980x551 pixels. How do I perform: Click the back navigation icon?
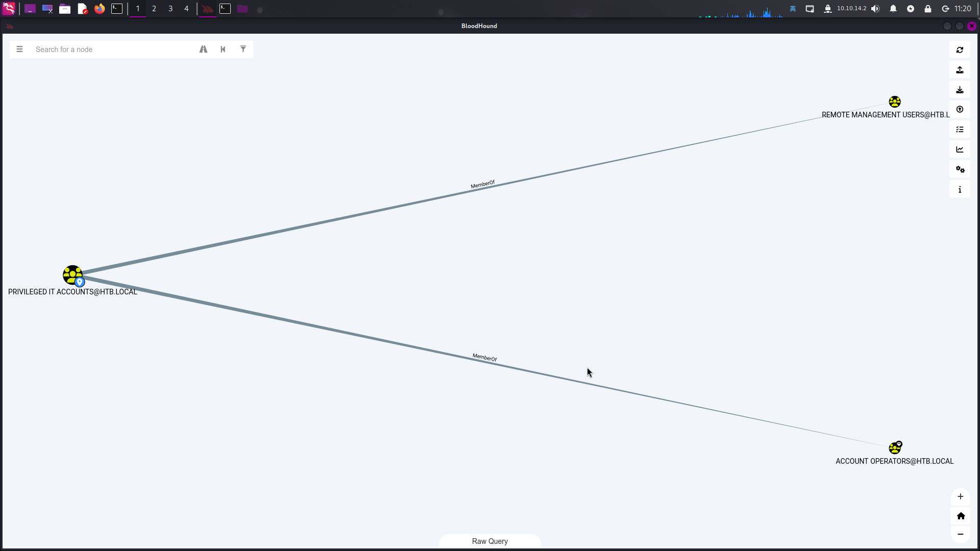tap(223, 49)
